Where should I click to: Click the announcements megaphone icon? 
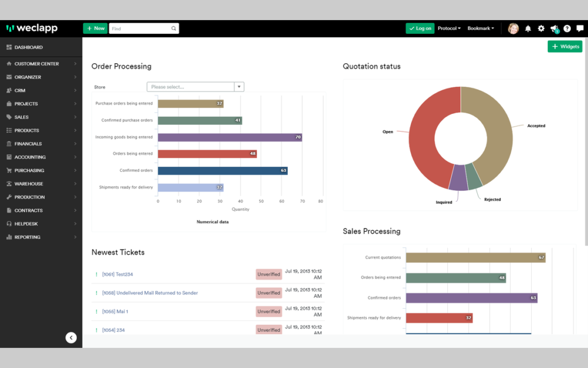555,29
